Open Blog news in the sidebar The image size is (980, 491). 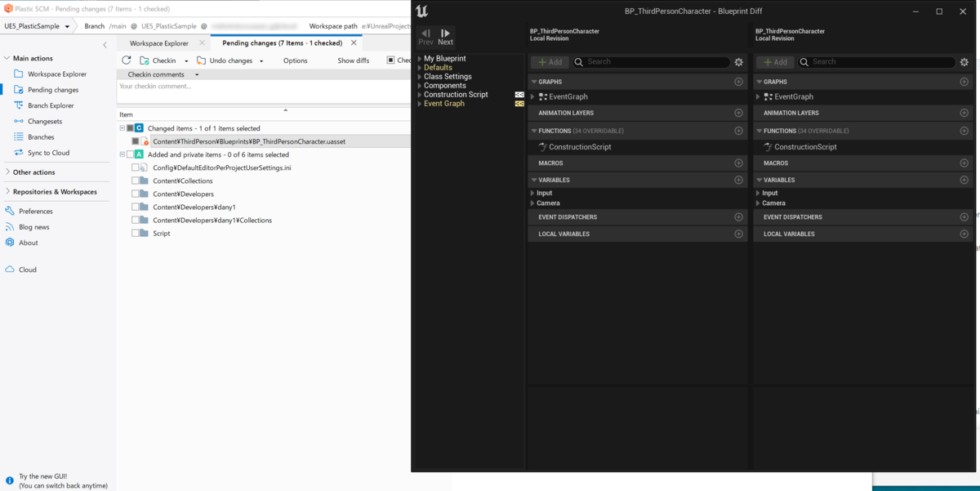27,227
